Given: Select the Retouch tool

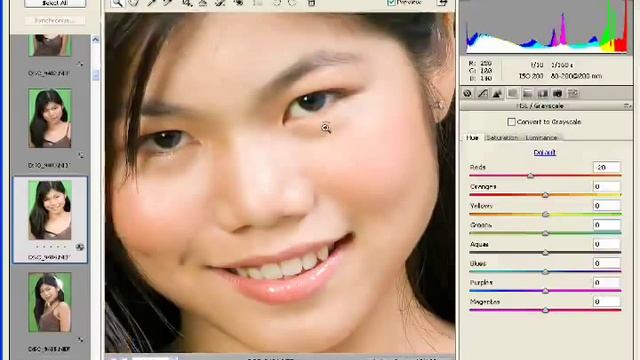Looking at the screenshot, I should pyautogui.click(x=220, y=3).
